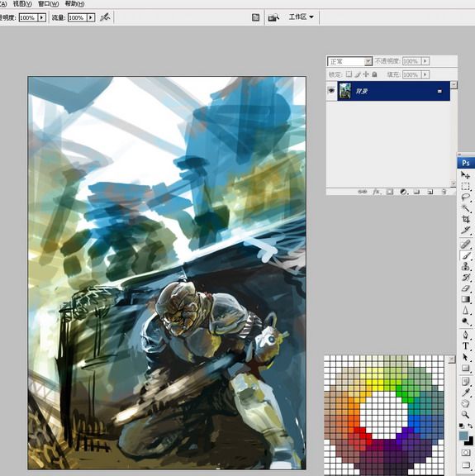The width and height of the screenshot is (475, 476).
Task: Open the 正常 blend mode dropdown
Action: [349, 61]
